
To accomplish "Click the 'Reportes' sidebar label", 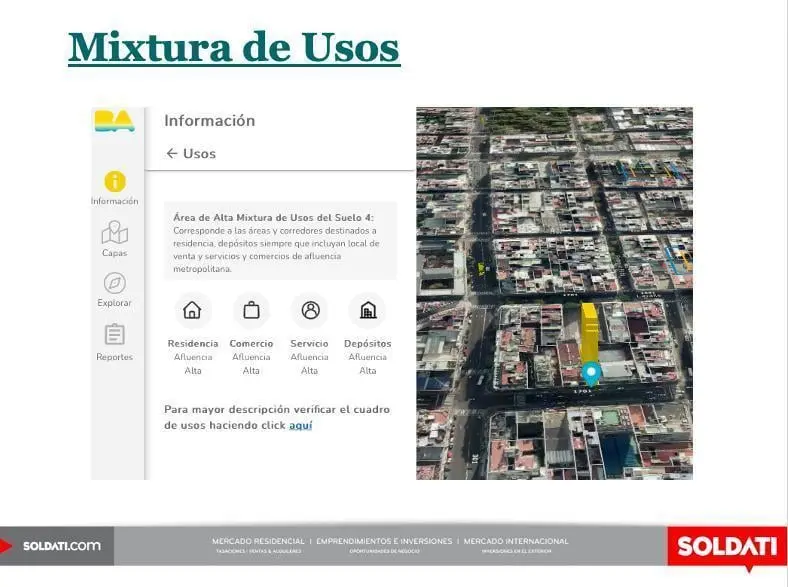I will [x=115, y=357].
